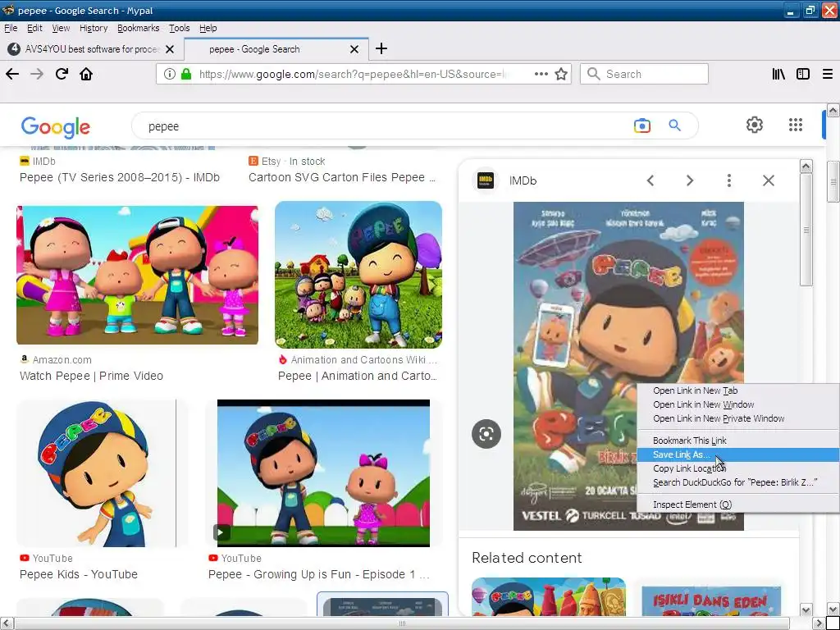
Task: Open the Google apps grid
Action: (796, 125)
